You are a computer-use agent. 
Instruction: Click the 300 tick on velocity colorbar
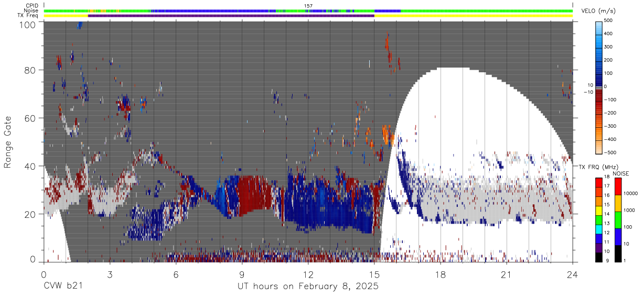click(609, 47)
